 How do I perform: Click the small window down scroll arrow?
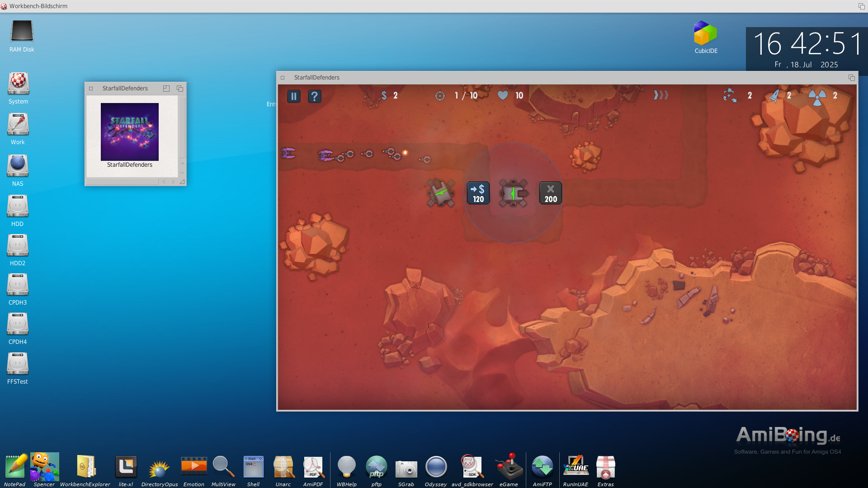coord(182,172)
